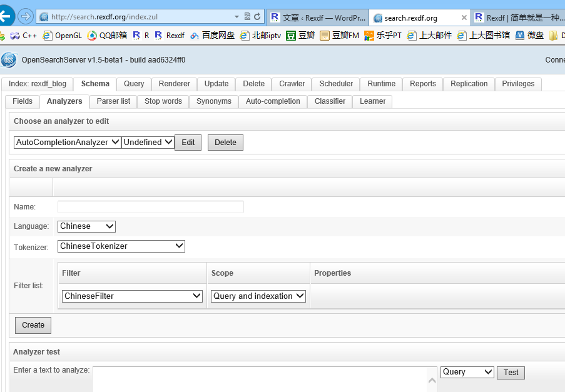Viewport: 565px width, 392px height.
Task: Click the feed icon in the address bar
Action: [x=246, y=17]
